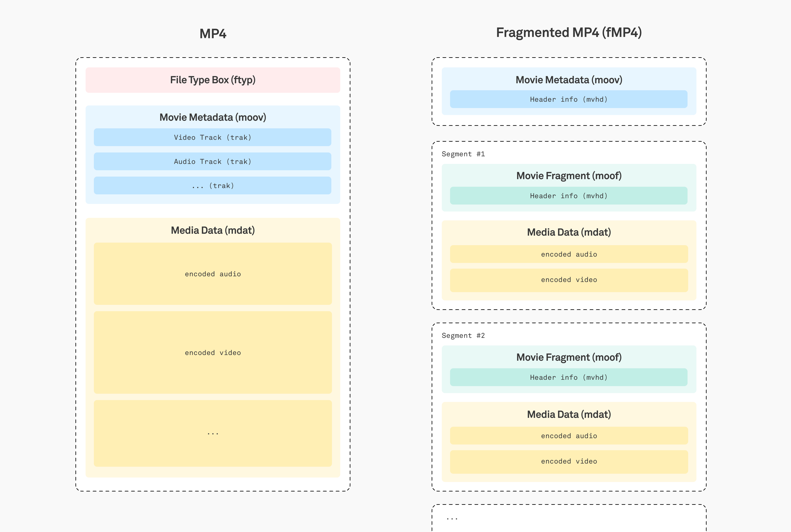791x532 pixels.
Task: Click the Segment #1 label
Action: click(x=463, y=154)
